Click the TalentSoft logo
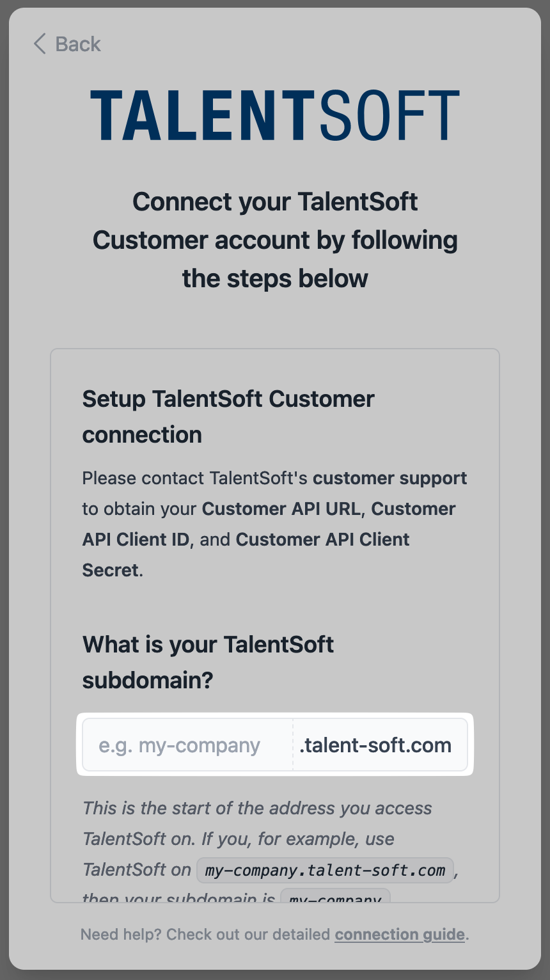The image size is (550, 980). pos(275,115)
